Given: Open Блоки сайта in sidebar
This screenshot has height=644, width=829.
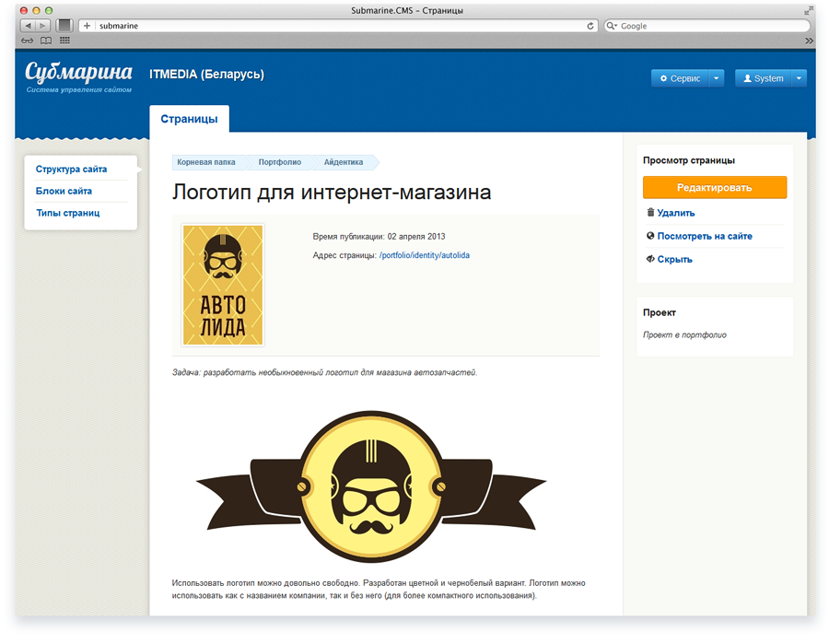Looking at the screenshot, I should tap(64, 191).
